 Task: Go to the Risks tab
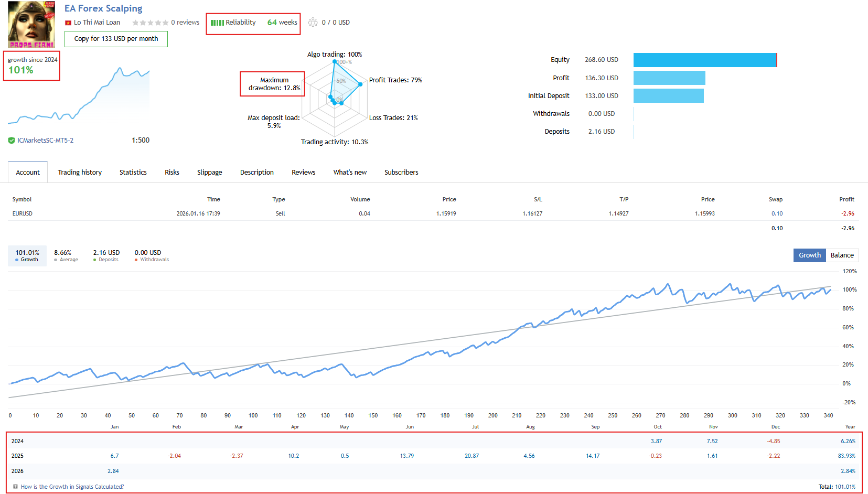point(172,172)
